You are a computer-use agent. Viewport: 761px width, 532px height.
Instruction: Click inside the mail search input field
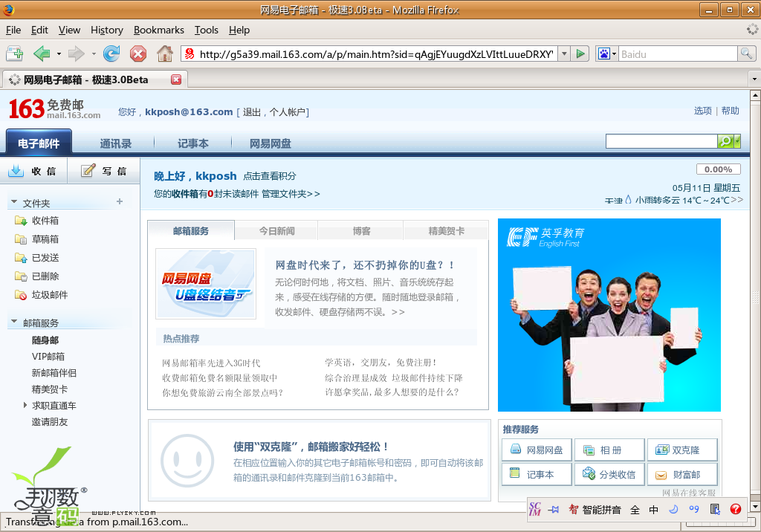click(x=661, y=141)
